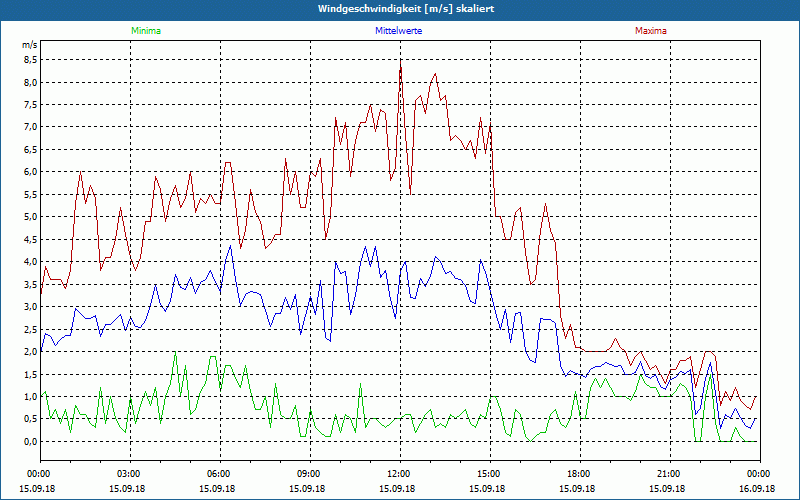Select the blue Mittelwerte legend label
The width and height of the screenshot is (800, 500).
(398, 31)
